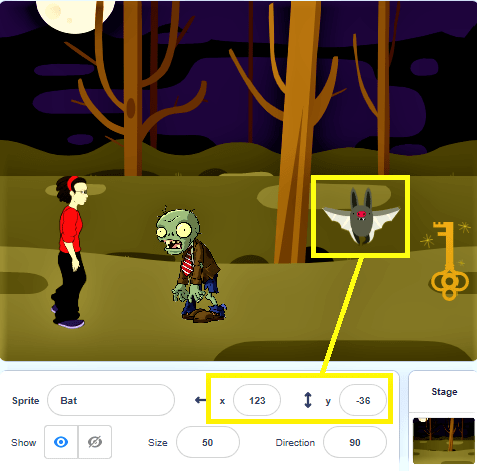Hide the sprite with crossed-eye button
This screenshot has height=471, width=477.
[x=95, y=442]
